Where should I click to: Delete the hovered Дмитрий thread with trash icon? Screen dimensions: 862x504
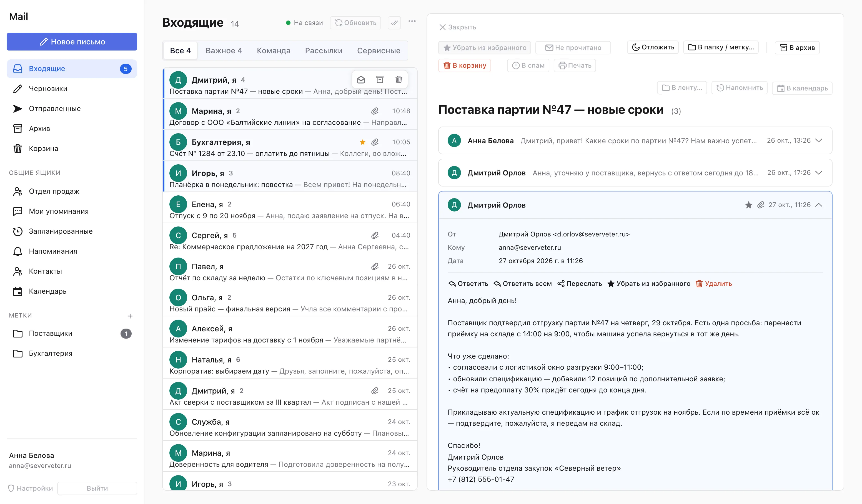coord(399,80)
